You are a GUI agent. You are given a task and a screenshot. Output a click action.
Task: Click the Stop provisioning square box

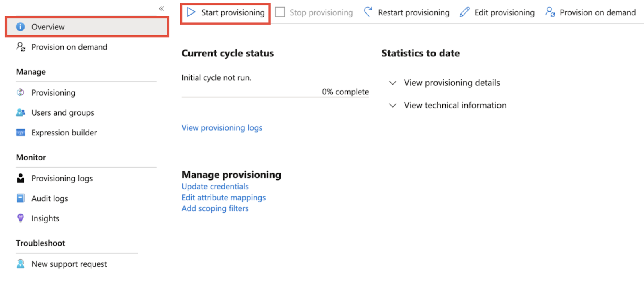pyautogui.click(x=280, y=12)
